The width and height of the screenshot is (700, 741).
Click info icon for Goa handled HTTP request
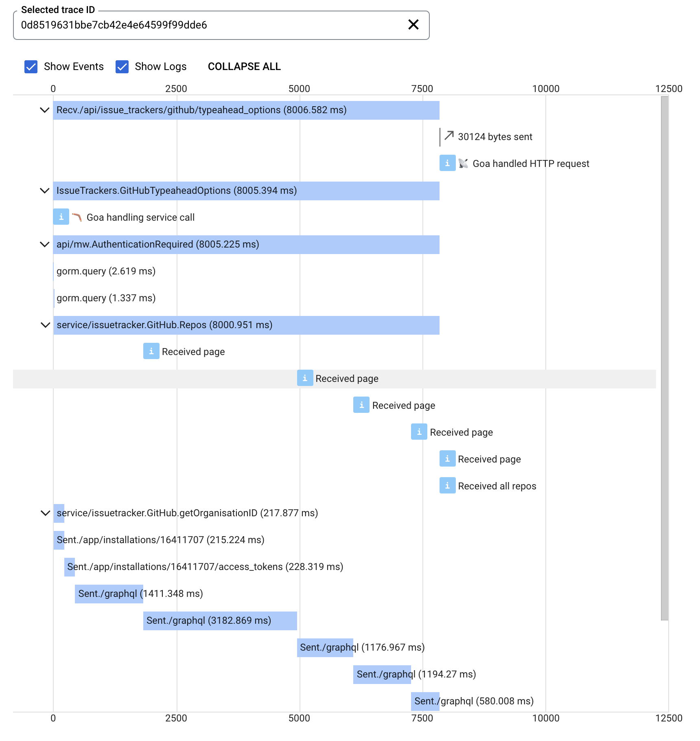447,163
